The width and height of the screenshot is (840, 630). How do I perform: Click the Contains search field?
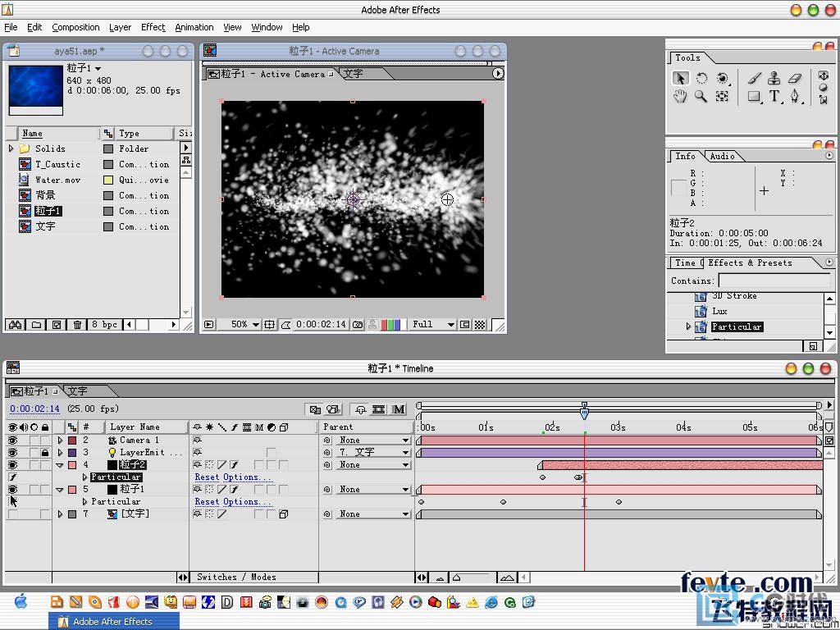pyautogui.click(x=774, y=281)
